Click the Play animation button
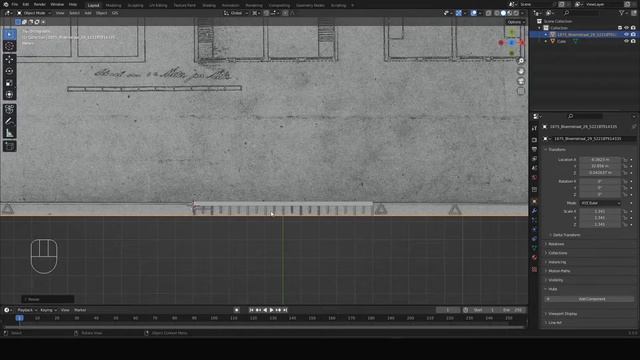The width and height of the screenshot is (640, 360). pos(271,310)
